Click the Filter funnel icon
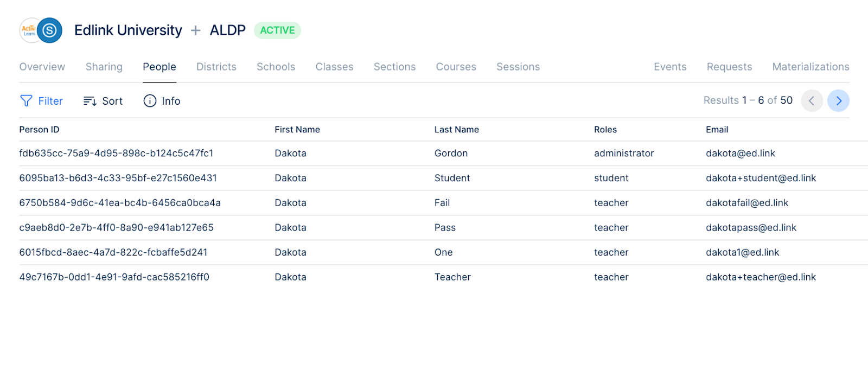The image size is (868, 376). tap(26, 101)
